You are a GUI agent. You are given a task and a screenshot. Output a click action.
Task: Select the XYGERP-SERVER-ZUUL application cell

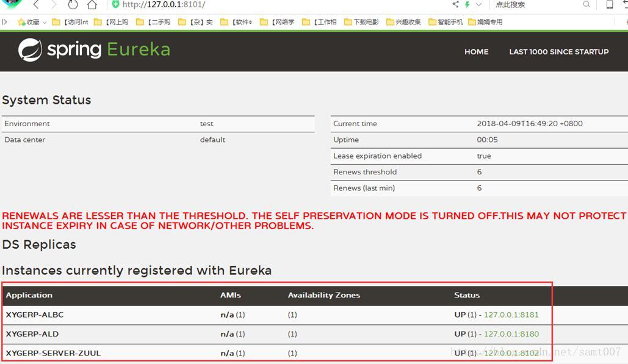[x=53, y=353]
